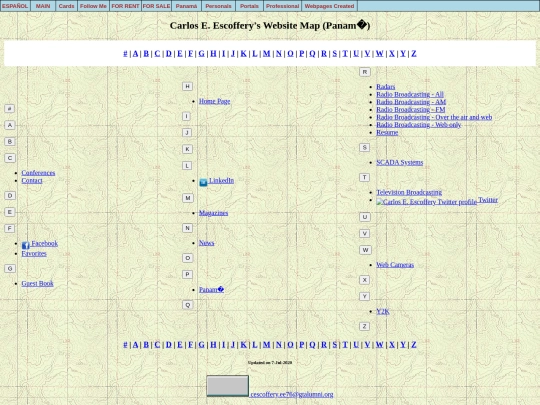This screenshot has height=405, width=540.
Task: Jump to # in top alphabet index
Action: coord(125,53)
